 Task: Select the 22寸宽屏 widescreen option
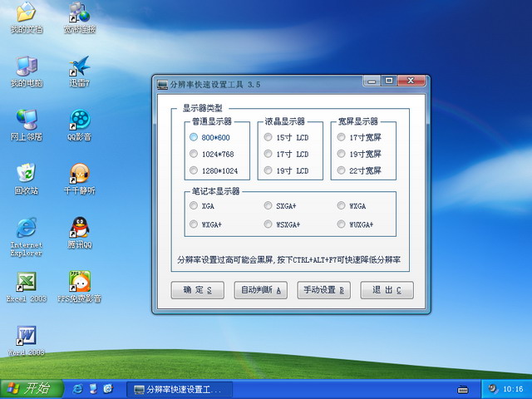click(342, 170)
